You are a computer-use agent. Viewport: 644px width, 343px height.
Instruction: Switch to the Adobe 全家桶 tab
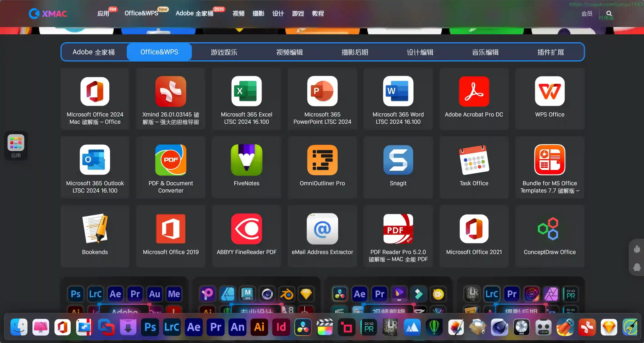point(94,52)
